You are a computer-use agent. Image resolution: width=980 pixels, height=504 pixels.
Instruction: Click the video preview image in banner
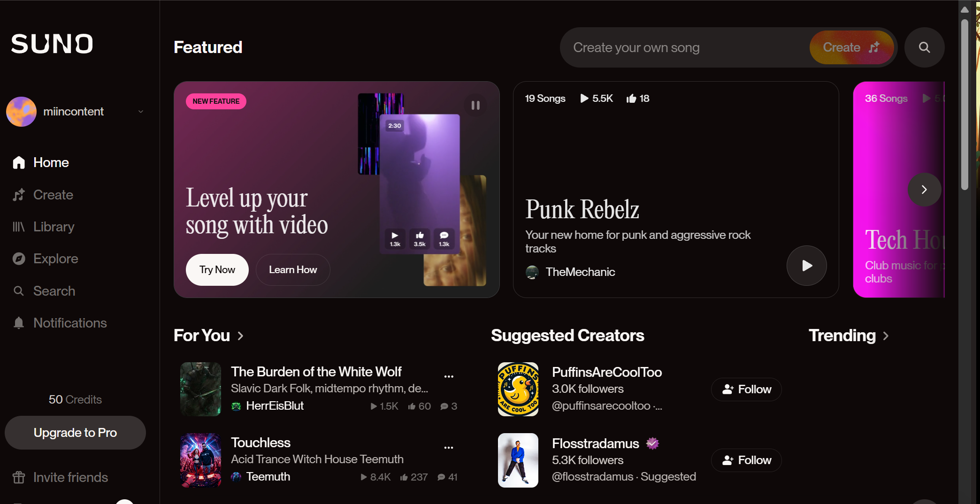pyautogui.click(x=419, y=184)
